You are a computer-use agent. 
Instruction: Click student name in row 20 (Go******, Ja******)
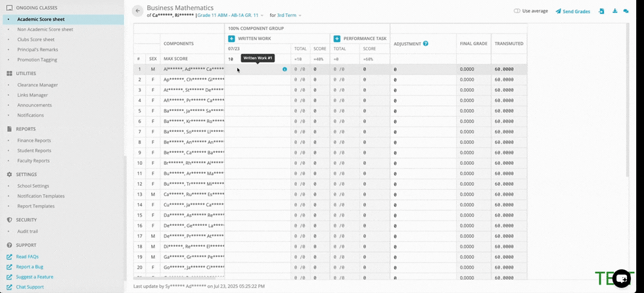(194, 267)
